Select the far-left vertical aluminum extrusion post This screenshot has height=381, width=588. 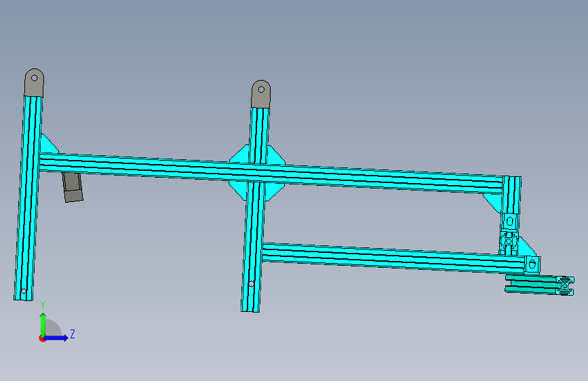click(28, 198)
